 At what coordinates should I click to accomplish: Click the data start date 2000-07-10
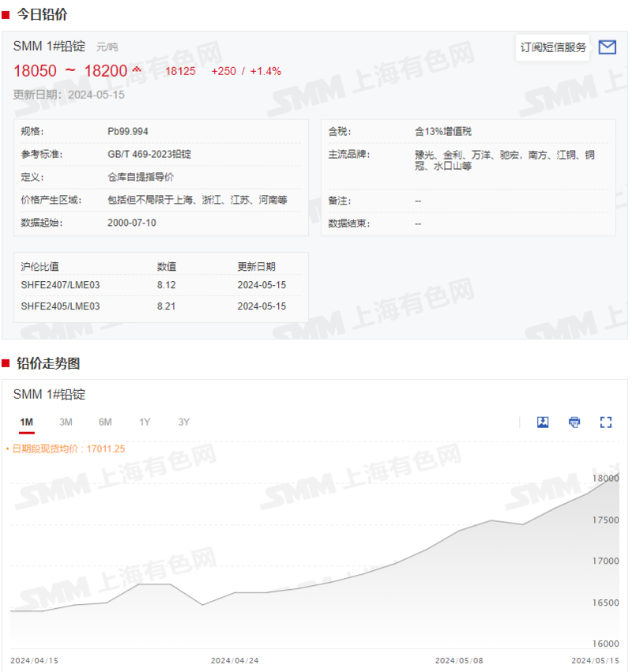point(132,223)
